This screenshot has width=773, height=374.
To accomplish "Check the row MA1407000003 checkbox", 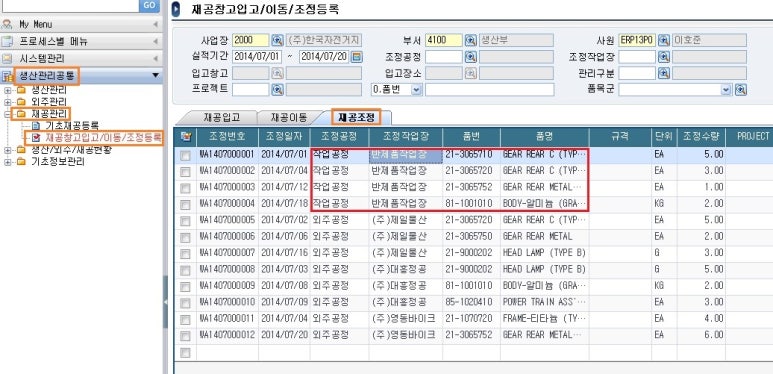I will (x=185, y=188).
